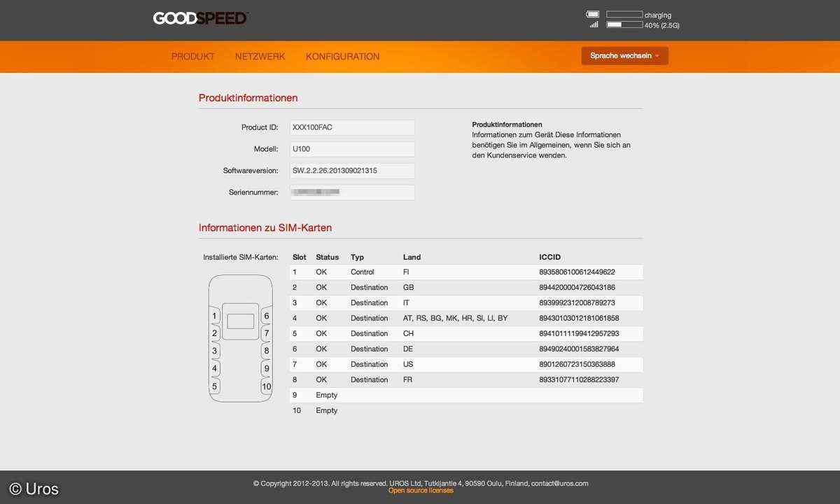The image size is (840, 504).
Task: Click country DE in slot 6 row
Action: coord(409,349)
